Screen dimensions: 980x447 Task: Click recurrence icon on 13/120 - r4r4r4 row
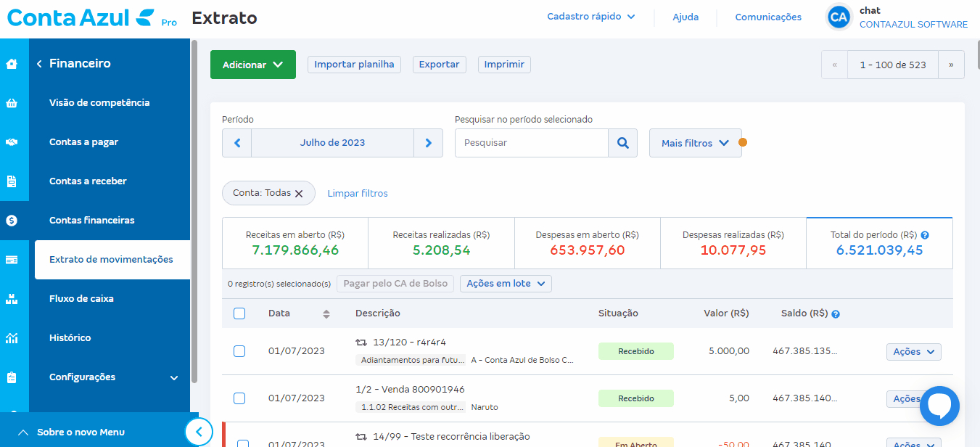(x=361, y=342)
